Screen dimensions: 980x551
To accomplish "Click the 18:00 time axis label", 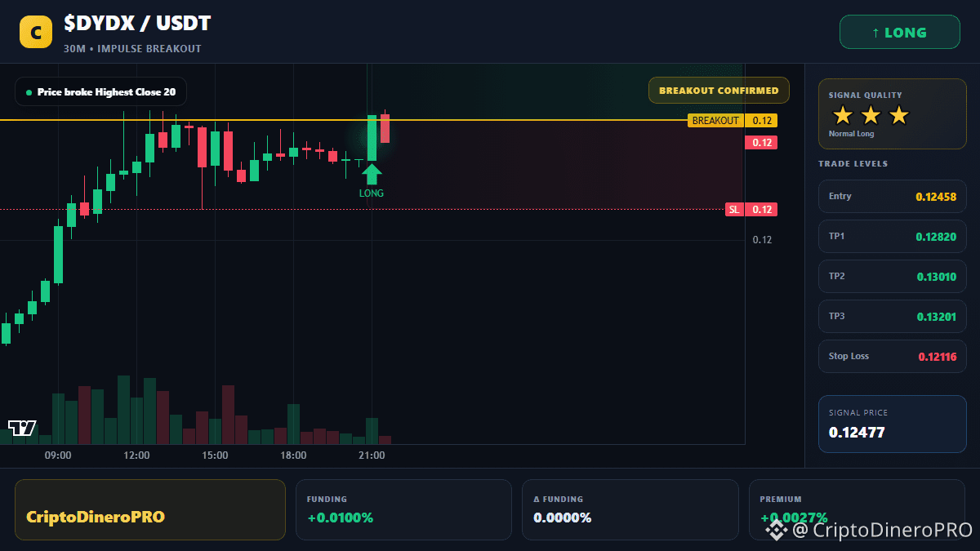I will [293, 455].
